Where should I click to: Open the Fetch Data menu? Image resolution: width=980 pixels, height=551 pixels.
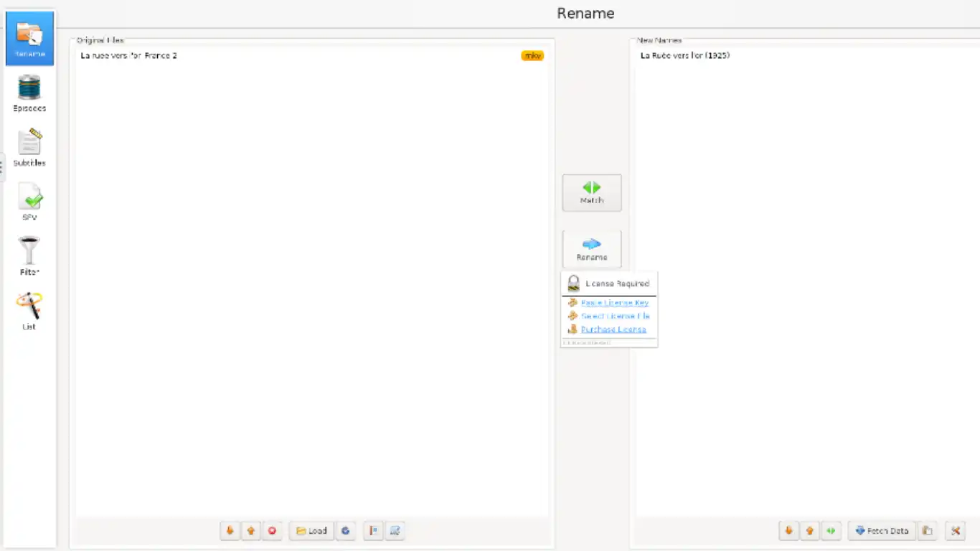point(882,531)
